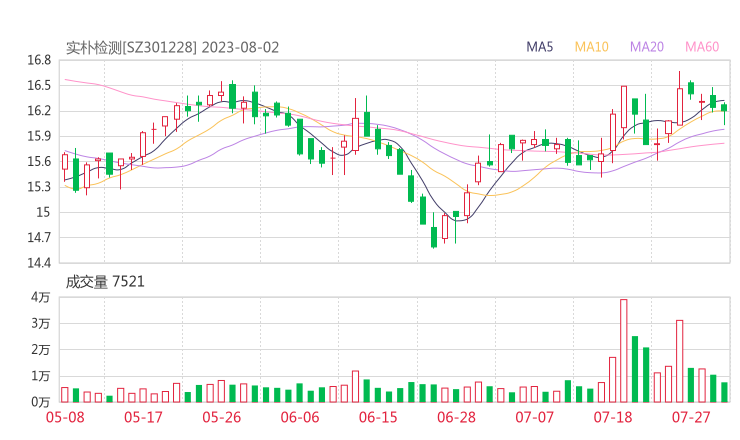Click the 05-17 date label
The height and width of the screenshot is (440, 740).
143,417
